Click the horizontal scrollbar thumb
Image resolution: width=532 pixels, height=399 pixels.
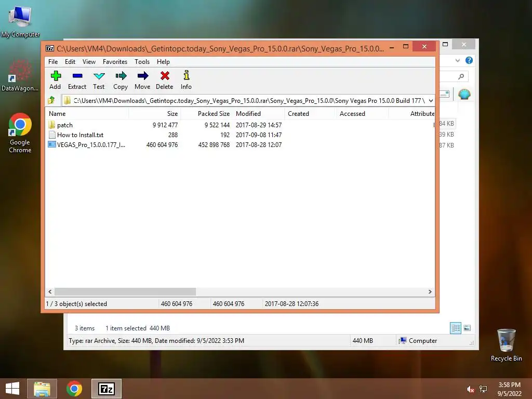[x=125, y=291]
